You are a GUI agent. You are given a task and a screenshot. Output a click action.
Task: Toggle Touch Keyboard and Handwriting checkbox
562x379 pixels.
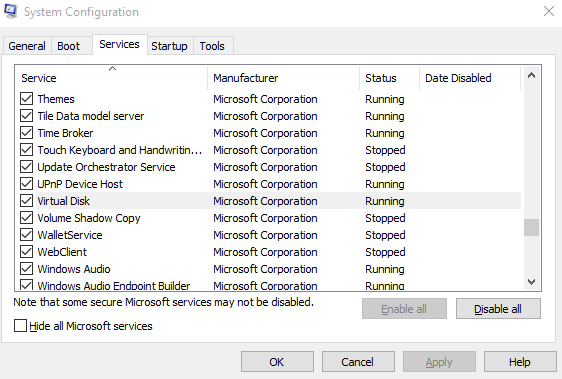(27, 150)
